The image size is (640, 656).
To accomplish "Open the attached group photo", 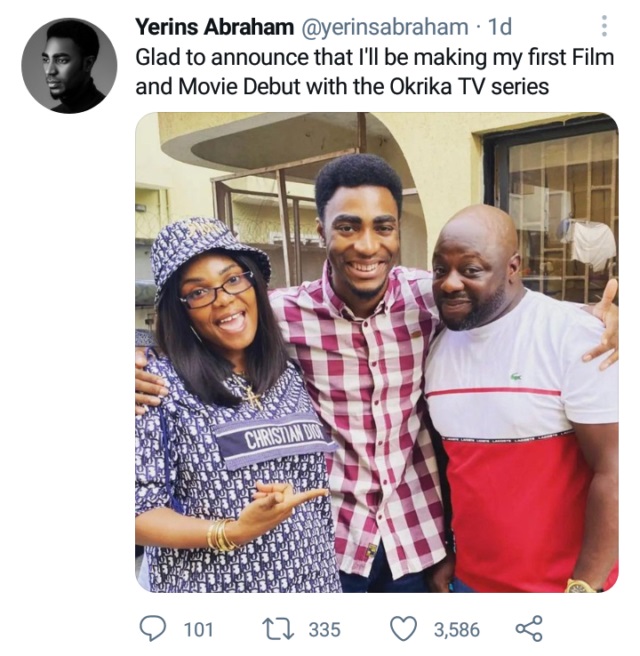I will point(376,352).
